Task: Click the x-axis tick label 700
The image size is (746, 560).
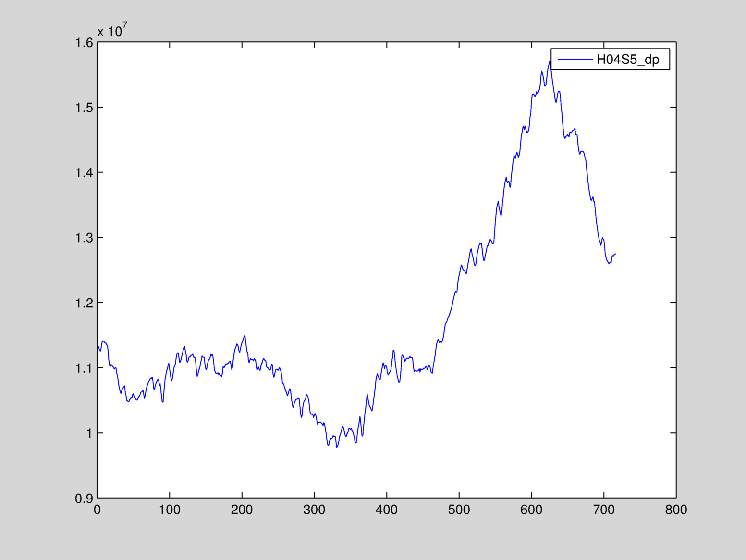Action: (604, 510)
